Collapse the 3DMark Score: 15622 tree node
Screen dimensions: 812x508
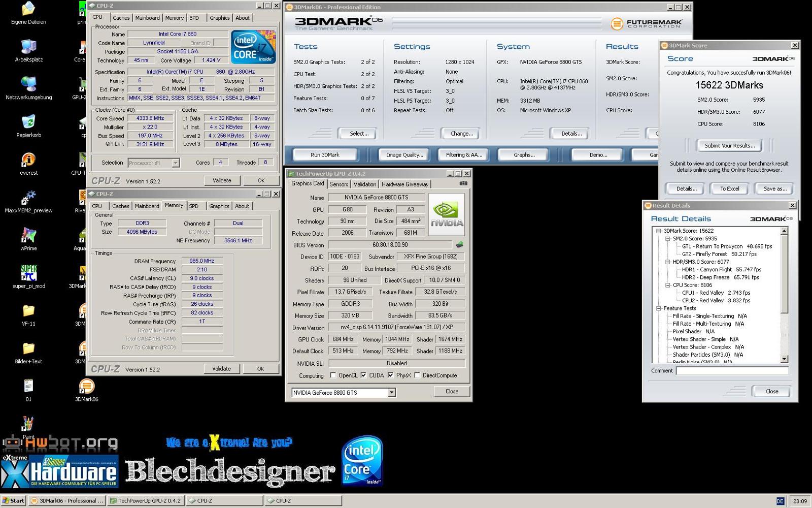click(x=658, y=231)
